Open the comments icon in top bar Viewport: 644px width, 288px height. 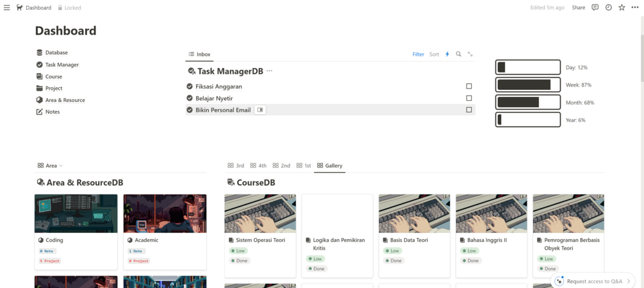tap(595, 8)
